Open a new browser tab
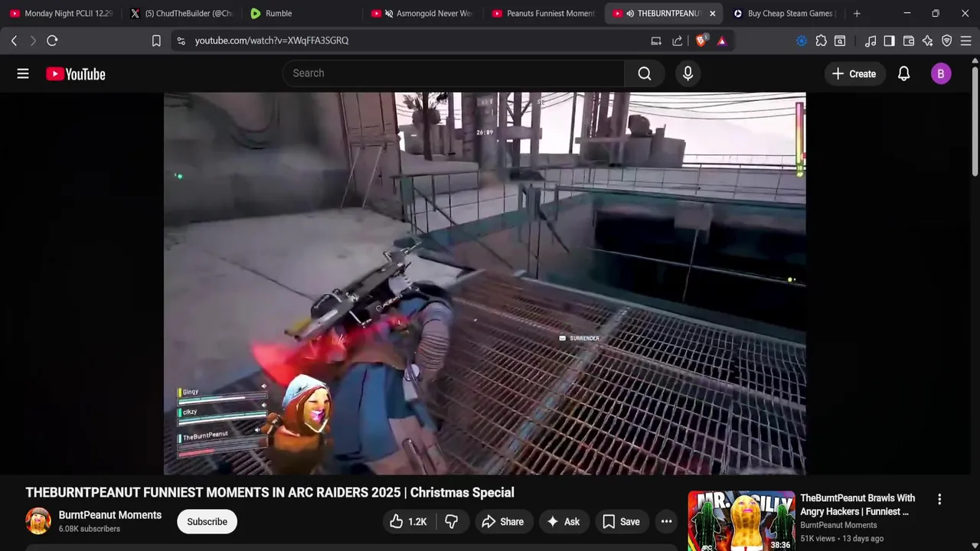This screenshot has height=551, width=980. pyautogui.click(x=857, y=13)
